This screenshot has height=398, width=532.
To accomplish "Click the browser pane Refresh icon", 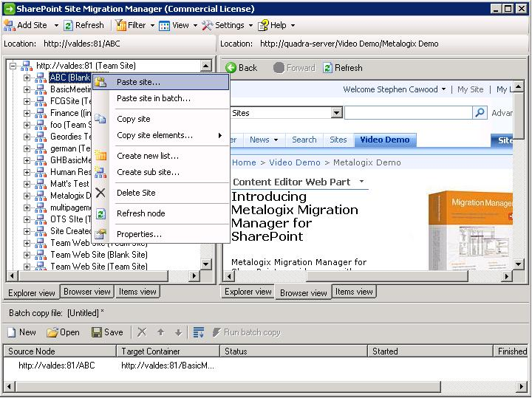I will pyautogui.click(x=327, y=68).
